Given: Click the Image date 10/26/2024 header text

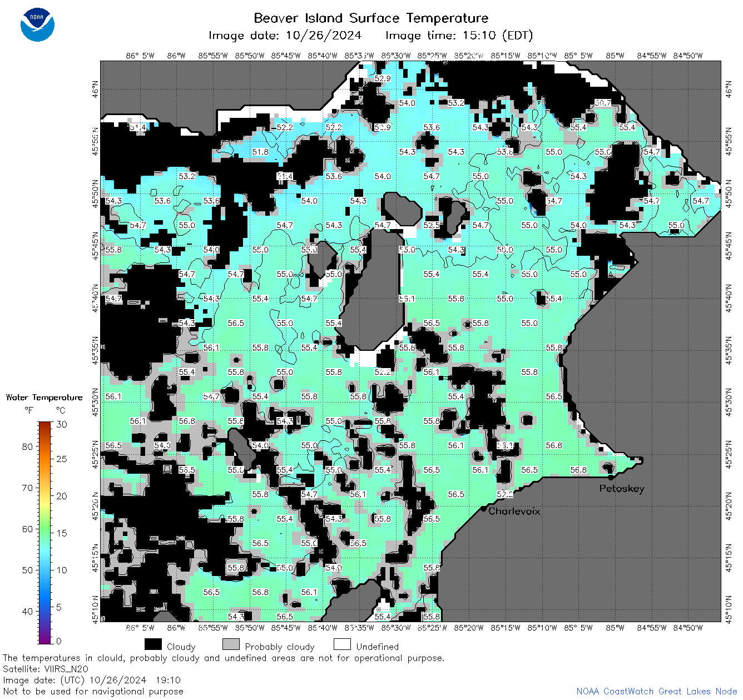Looking at the screenshot, I should coord(285,36).
